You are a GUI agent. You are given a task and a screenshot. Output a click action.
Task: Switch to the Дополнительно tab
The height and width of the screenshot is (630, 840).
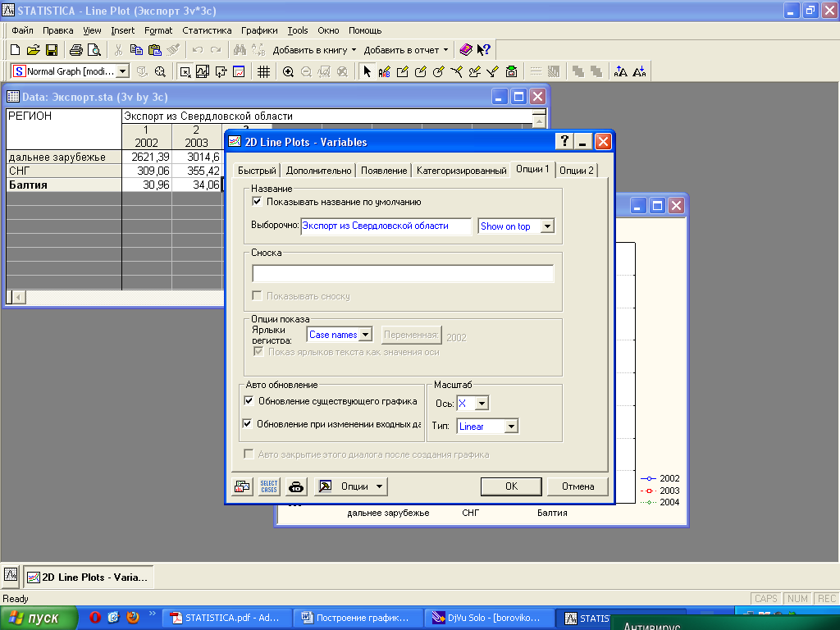pyautogui.click(x=319, y=171)
